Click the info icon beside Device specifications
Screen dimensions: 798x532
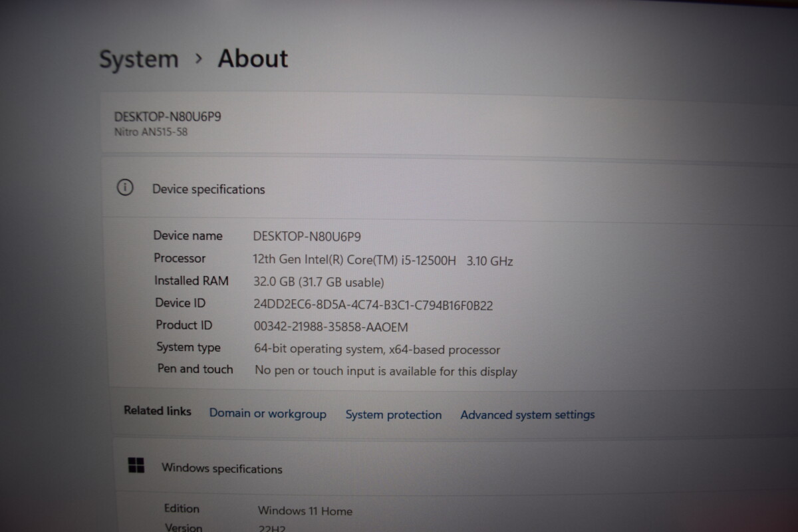(125, 188)
